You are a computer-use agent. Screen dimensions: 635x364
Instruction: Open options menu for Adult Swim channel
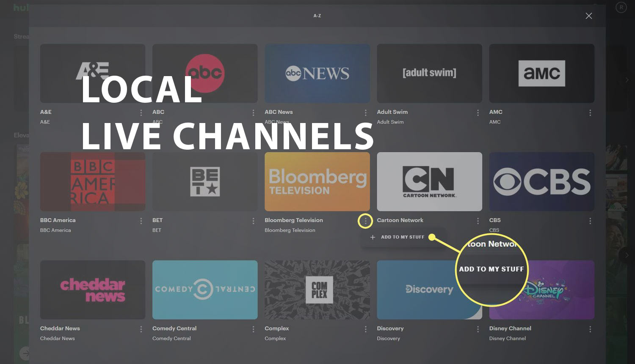pyautogui.click(x=478, y=113)
